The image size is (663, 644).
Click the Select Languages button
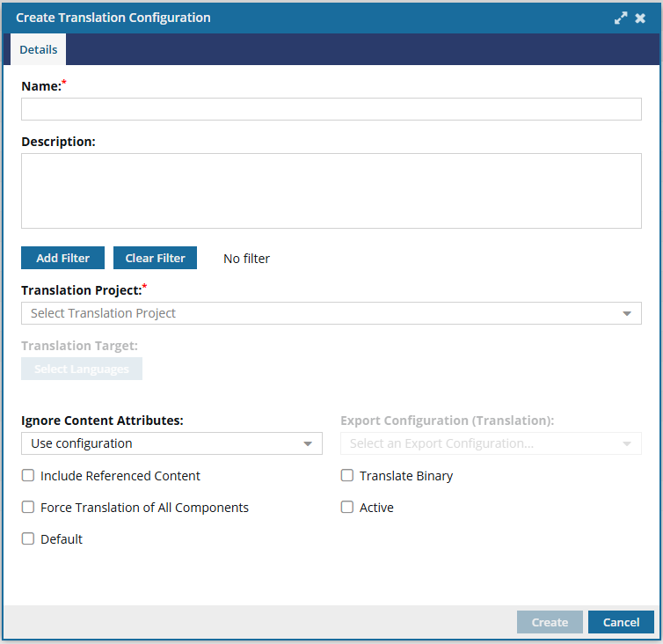pos(82,369)
